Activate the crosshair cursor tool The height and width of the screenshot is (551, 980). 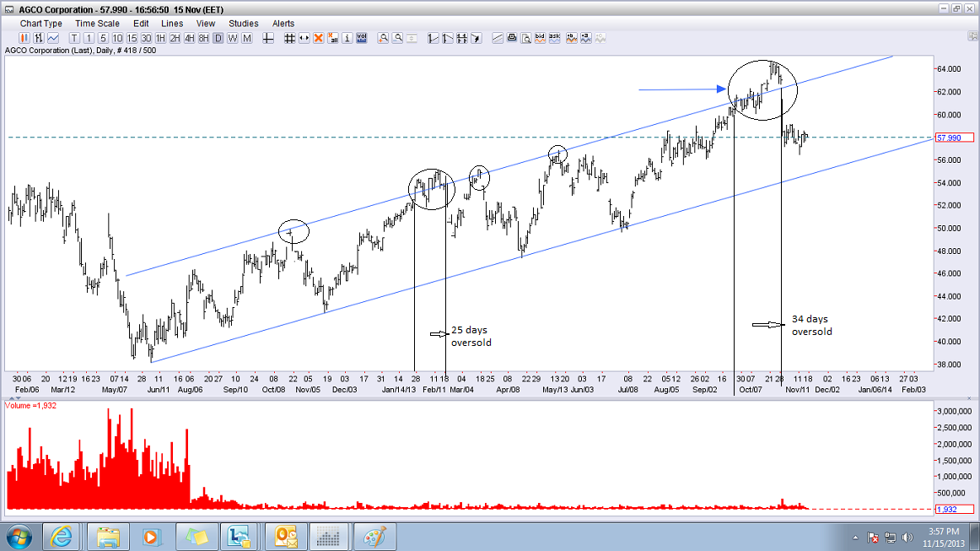tap(268, 38)
